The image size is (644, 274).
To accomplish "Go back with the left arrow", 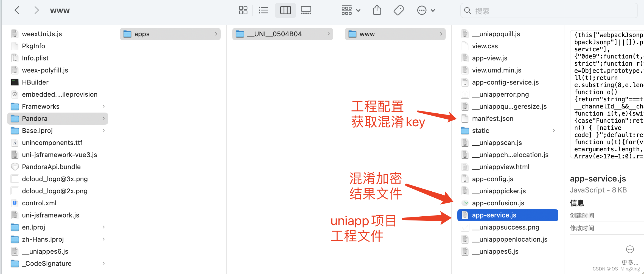I will (17, 10).
